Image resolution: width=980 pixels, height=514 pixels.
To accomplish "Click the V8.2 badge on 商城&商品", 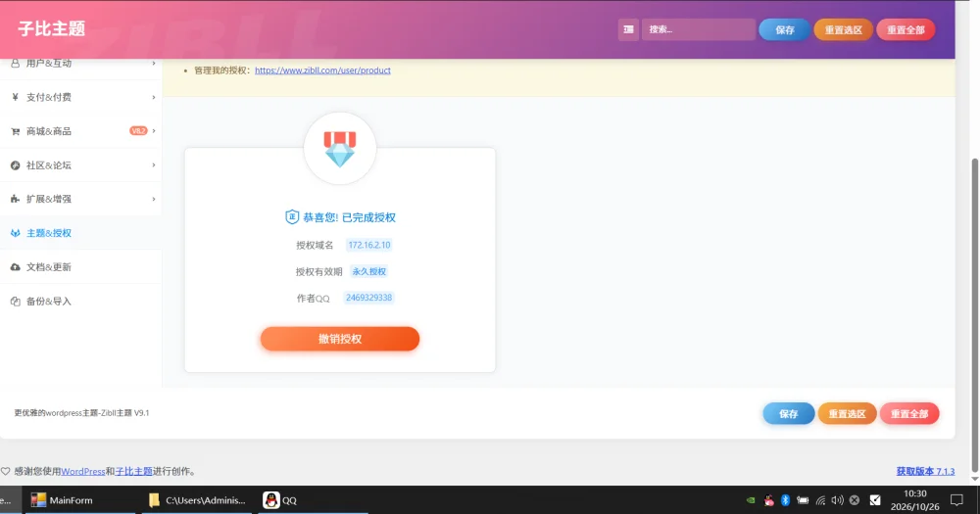I will (x=138, y=131).
